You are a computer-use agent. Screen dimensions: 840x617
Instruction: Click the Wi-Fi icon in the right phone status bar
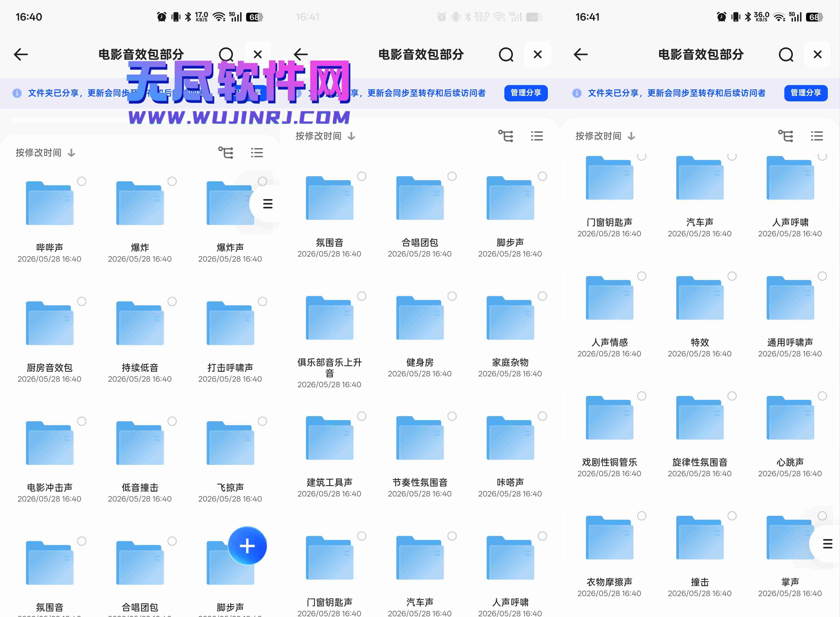(x=779, y=17)
